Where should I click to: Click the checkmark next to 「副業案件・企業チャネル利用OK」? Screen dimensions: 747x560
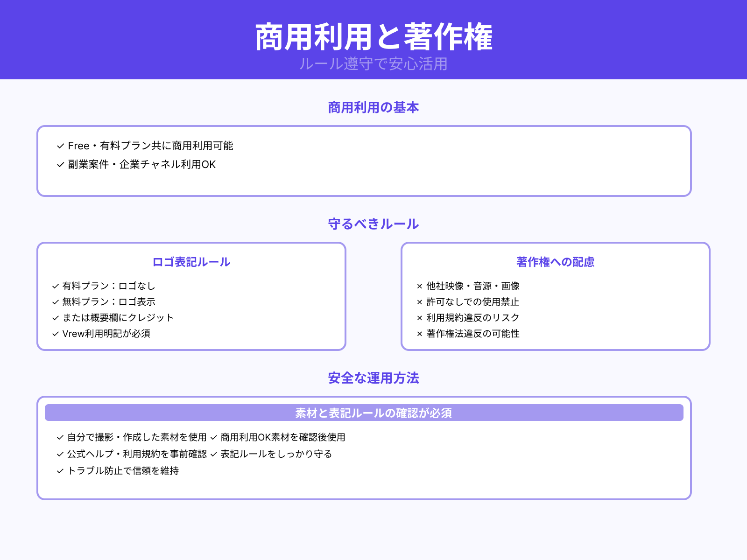click(60, 165)
